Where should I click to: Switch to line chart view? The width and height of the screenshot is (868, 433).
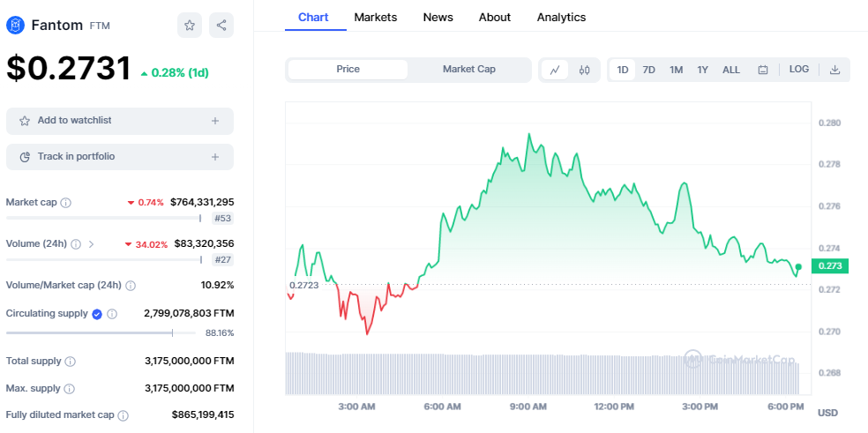coord(555,70)
